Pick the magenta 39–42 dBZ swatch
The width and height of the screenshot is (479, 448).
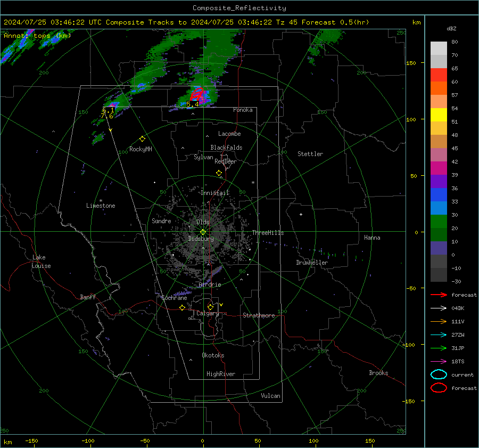click(439, 168)
